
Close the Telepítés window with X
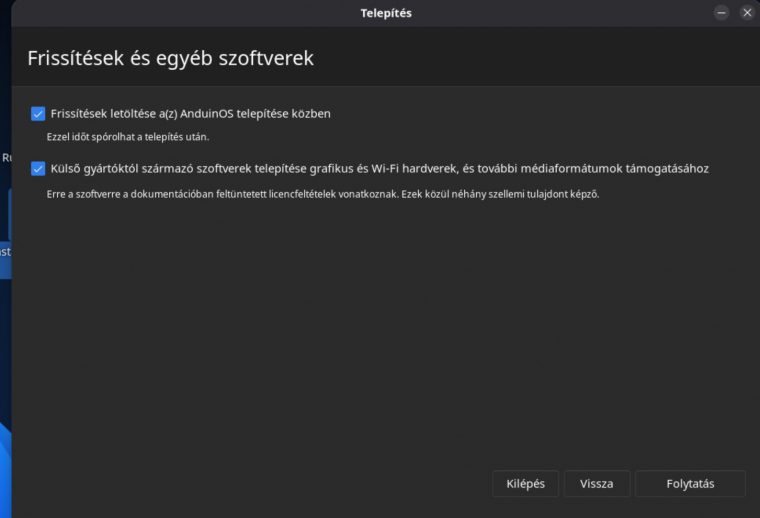coord(747,13)
